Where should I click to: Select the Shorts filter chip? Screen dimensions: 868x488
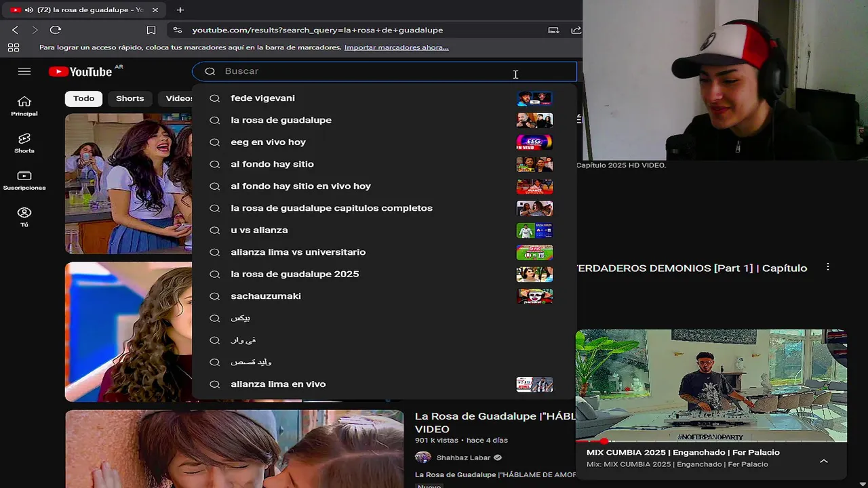[x=130, y=98]
